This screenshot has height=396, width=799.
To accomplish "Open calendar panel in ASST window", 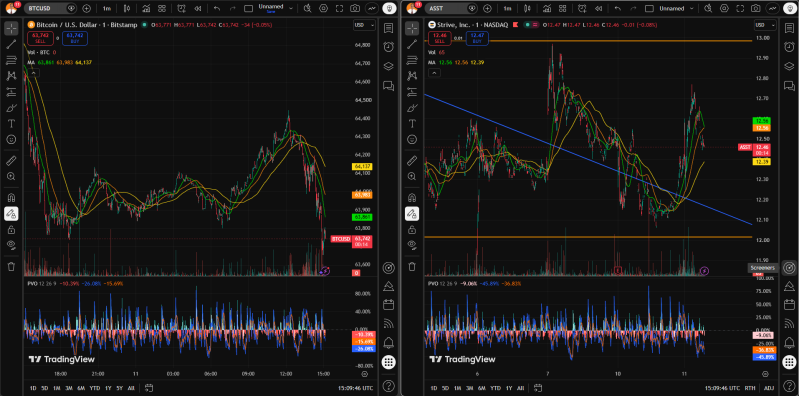I will [x=789, y=305].
